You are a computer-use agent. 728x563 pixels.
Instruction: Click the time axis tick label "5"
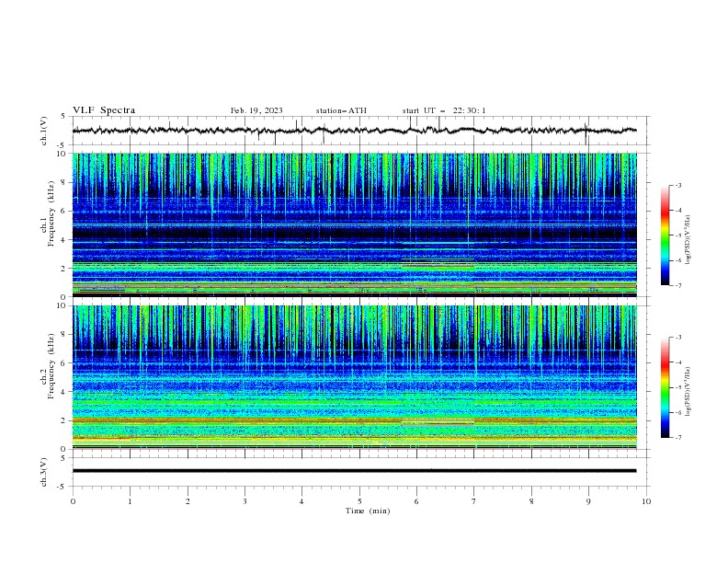(359, 501)
